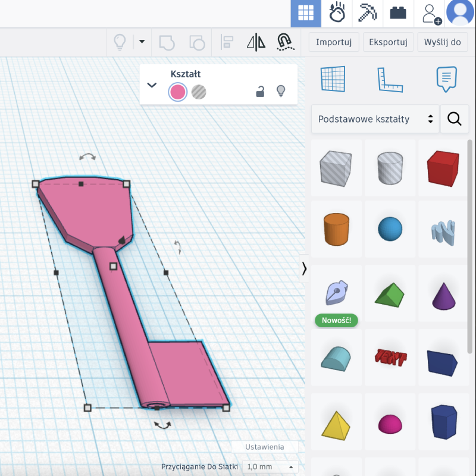Collapse the Kształt panel chevron
The image size is (476, 476).
pos(152,84)
